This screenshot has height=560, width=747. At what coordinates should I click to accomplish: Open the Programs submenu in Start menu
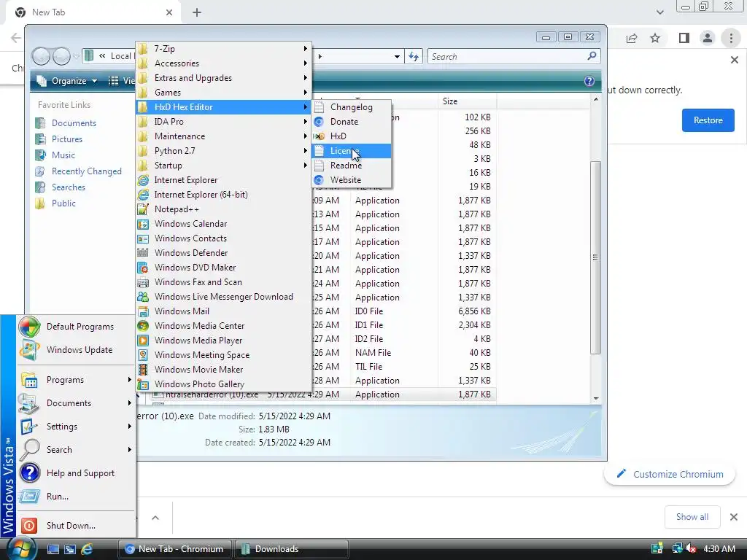[x=76, y=380]
